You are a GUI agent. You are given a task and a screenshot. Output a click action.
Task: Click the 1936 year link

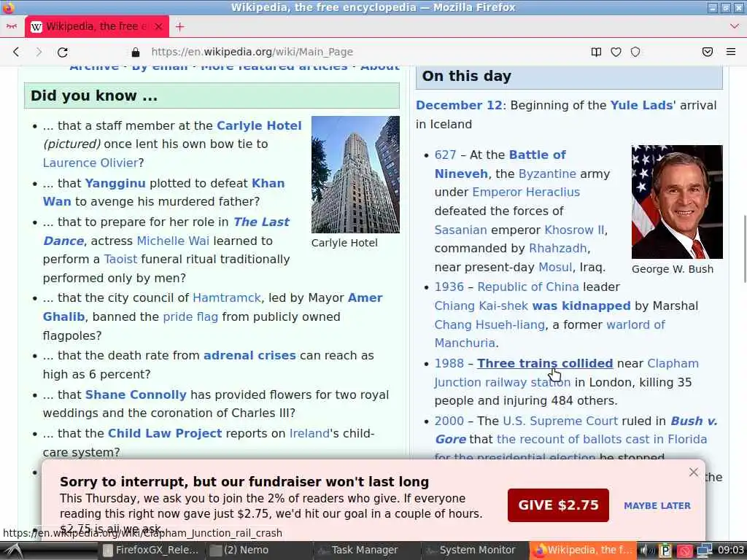[449, 287]
